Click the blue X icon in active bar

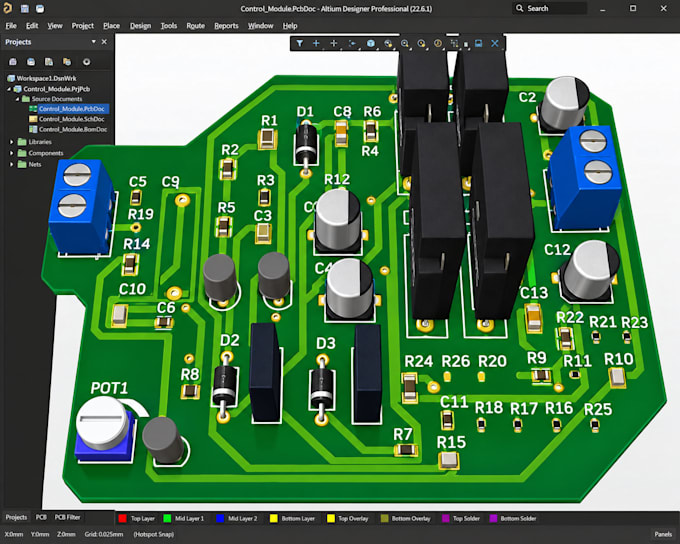[x=495, y=43]
